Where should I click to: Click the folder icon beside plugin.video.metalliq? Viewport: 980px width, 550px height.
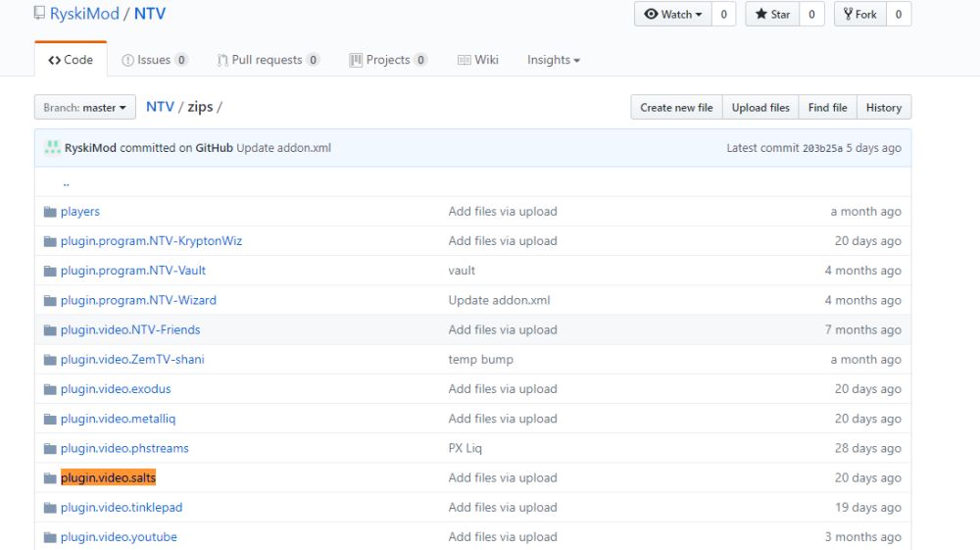pos(50,419)
